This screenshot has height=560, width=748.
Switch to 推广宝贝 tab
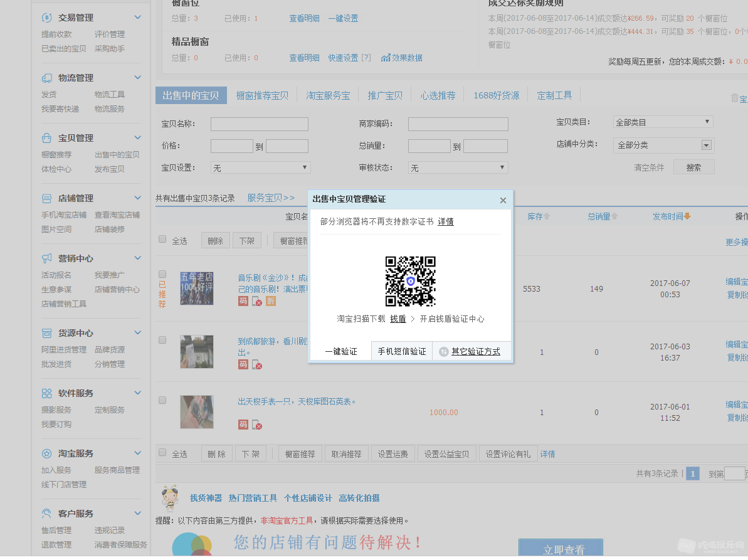tap(385, 96)
